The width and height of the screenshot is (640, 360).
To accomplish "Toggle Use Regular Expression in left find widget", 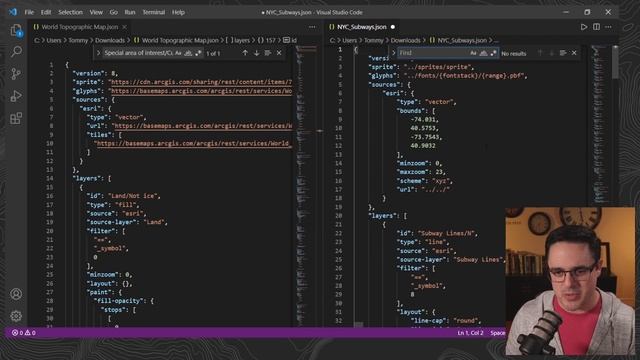I will [198, 53].
